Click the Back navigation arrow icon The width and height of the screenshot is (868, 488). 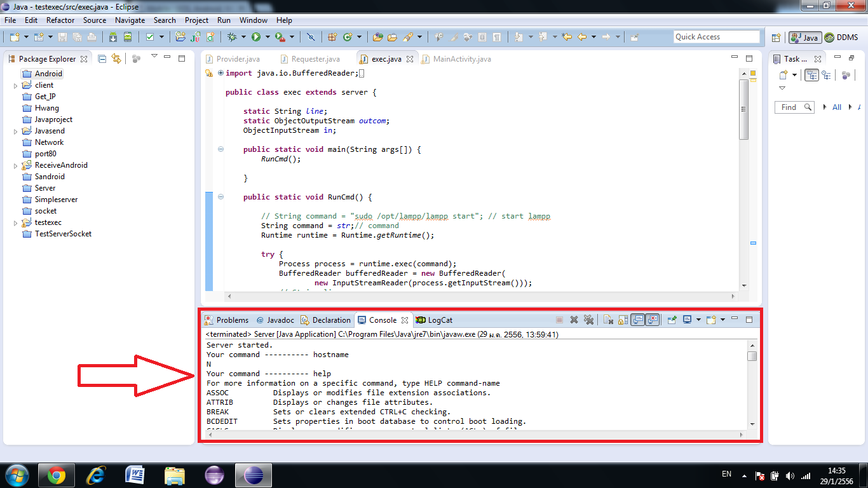(582, 37)
